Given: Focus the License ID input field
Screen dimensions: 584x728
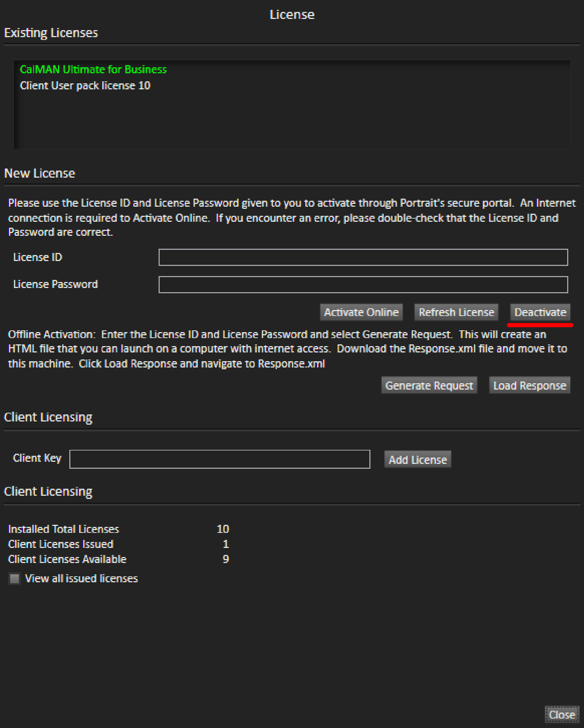Looking at the screenshot, I should 363,257.
